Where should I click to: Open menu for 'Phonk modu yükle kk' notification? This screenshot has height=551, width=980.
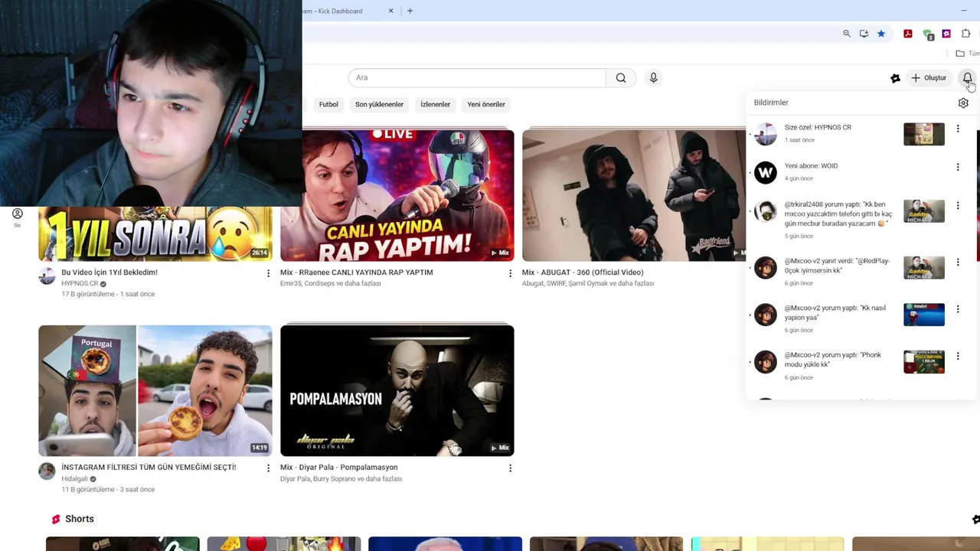coord(958,356)
